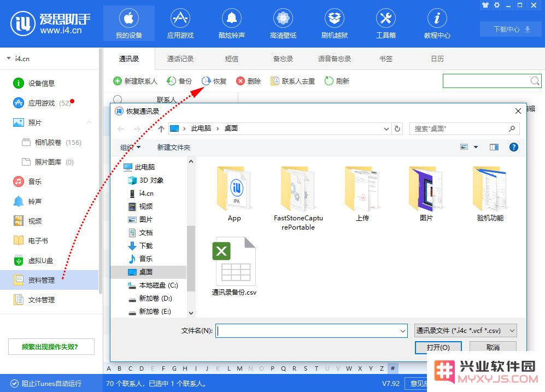Open the 通讯录文件 file type dropdown
Viewport: 545px width, 392px height.
tap(465, 330)
